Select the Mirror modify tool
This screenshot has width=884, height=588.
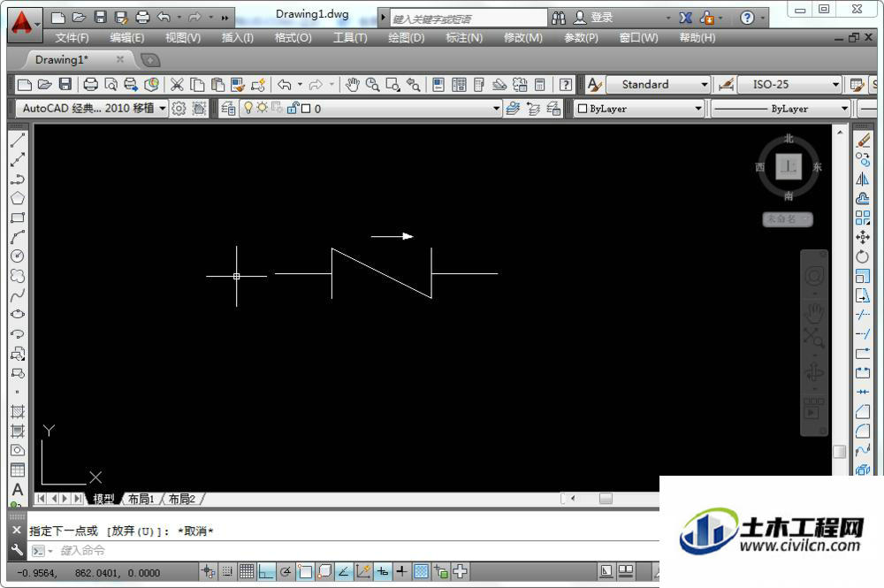(863, 179)
